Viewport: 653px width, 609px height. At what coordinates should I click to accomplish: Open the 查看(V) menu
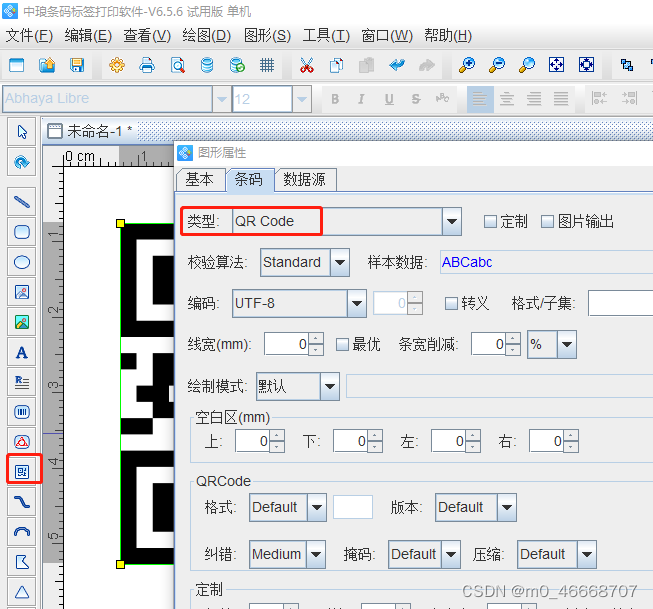click(147, 36)
